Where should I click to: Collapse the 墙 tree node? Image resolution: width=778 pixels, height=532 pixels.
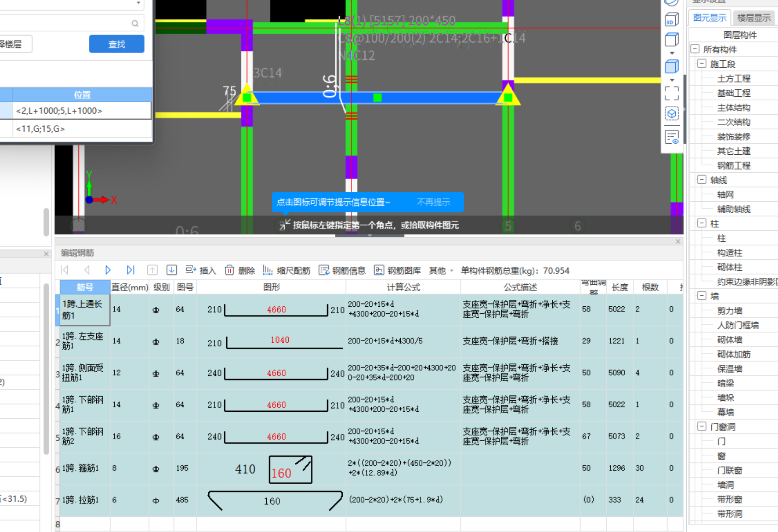coord(702,296)
